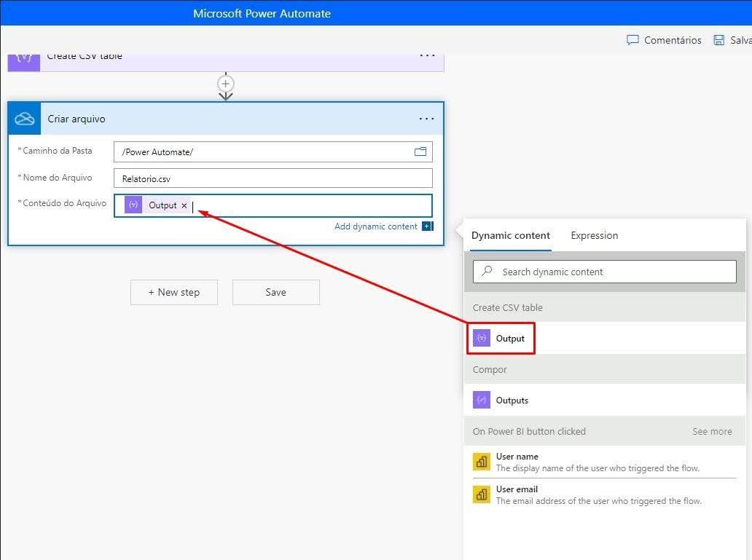Screen dimensions: 752x560
Task: Open the Criar arquivo ellipsis menu
Action: (426, 119)
